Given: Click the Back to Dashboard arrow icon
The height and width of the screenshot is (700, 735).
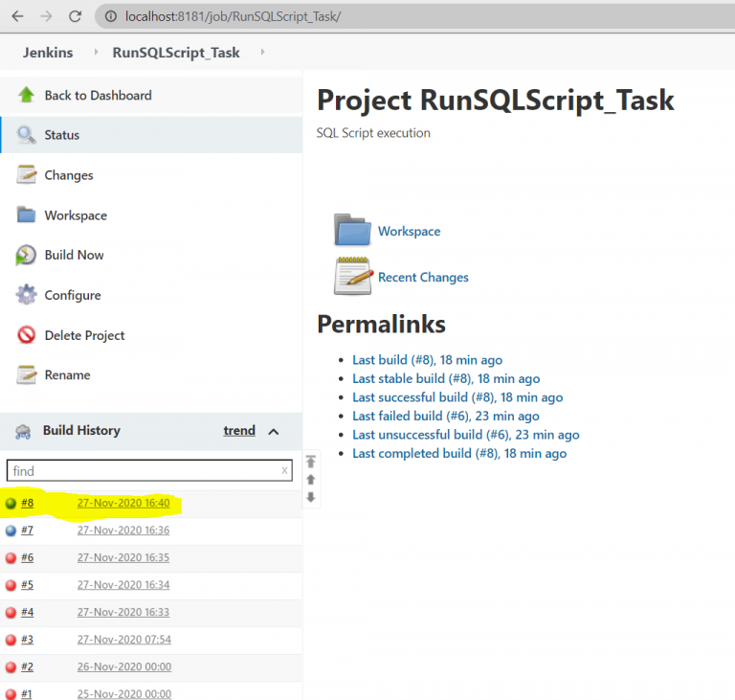Looking at the screenshot, I should pyautogui.click(x=26, y=95).
